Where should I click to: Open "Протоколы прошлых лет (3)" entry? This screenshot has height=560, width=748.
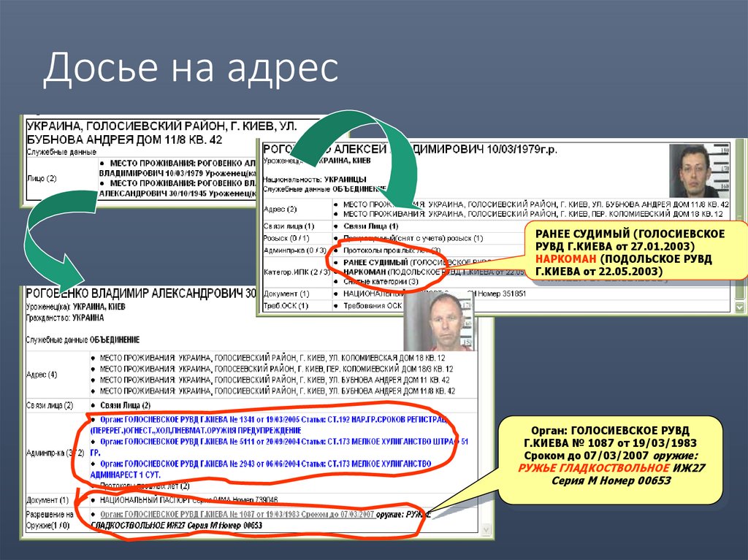392,250
